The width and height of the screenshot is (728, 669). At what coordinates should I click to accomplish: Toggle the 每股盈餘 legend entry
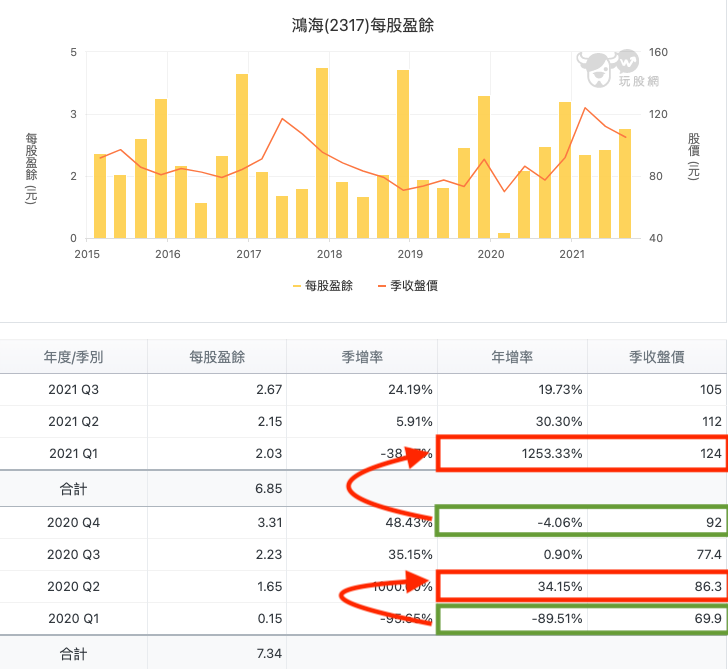(323, 286)
